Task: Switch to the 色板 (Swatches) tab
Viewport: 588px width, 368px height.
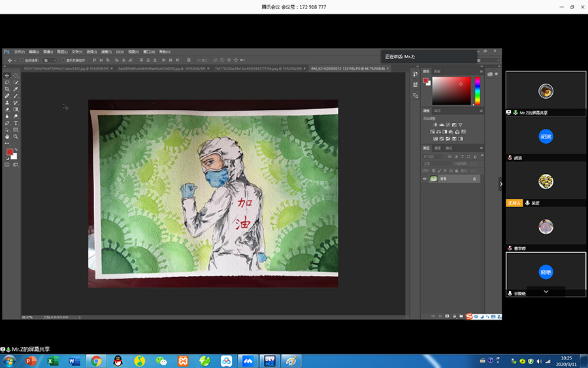Action: [437, 71]
